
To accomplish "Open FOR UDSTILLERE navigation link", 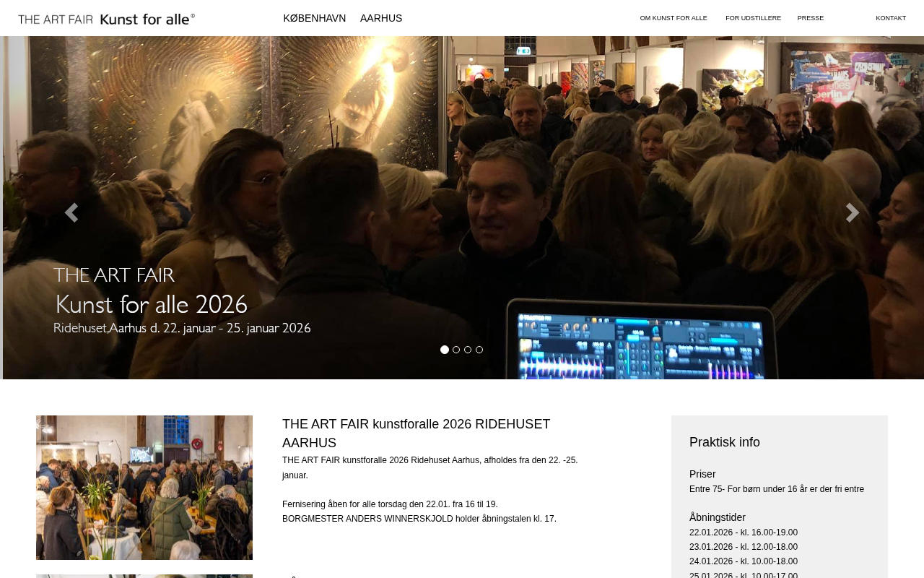I will [753, 18].
